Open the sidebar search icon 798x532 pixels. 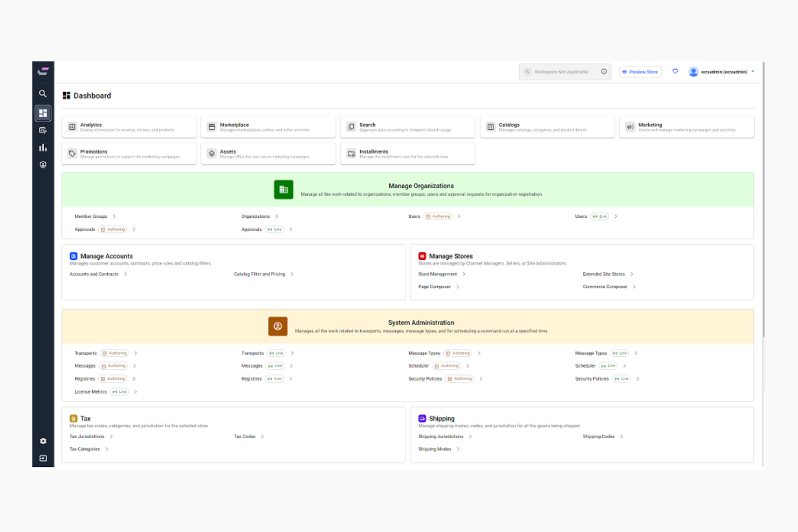[43, 93]
